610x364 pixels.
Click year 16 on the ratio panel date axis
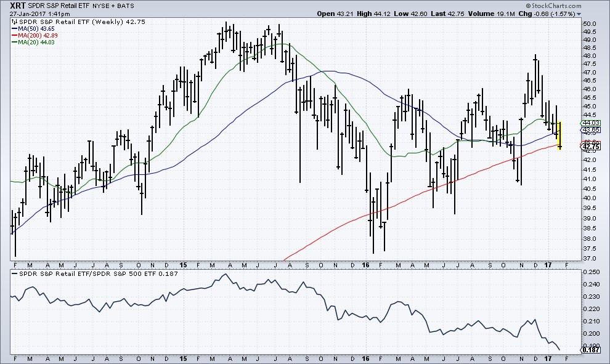[x=365, y=358]
